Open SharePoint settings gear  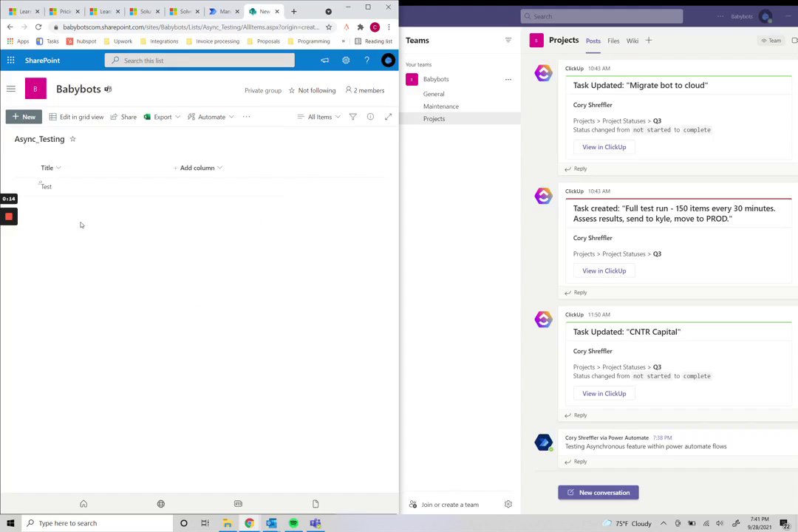[346, 60]
